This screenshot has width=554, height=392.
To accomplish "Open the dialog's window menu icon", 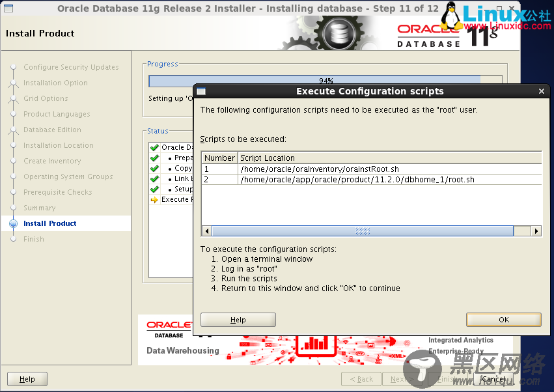I will pos(201,91).
